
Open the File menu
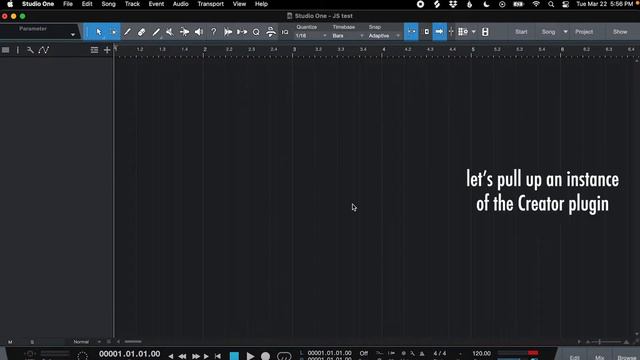pyautogui.click(x=68, y=4)
